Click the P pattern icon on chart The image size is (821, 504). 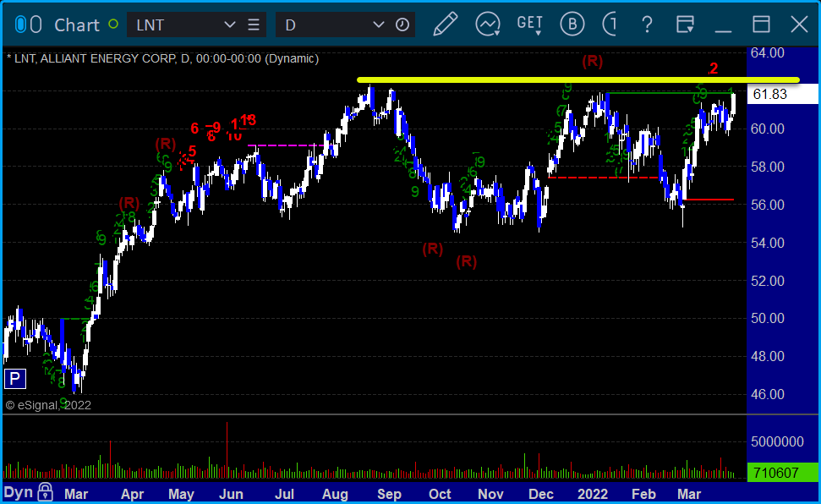(x=15, y=379)
